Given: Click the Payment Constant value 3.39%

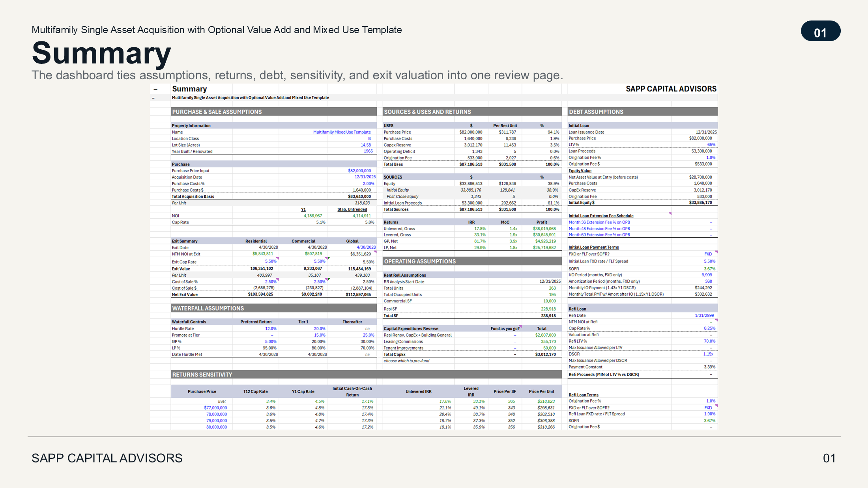Looking at the screenshot, I should point(709,367).
